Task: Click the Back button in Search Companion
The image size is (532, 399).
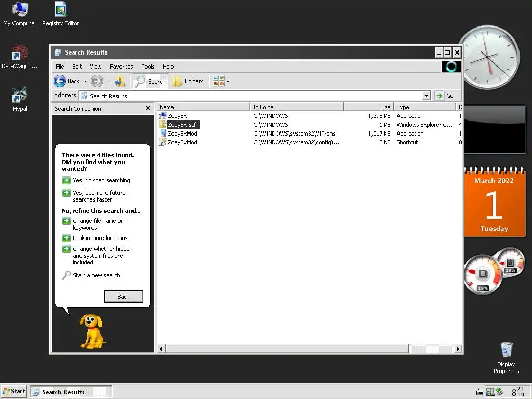Action: pyautogui.click(x=124, y=297)
